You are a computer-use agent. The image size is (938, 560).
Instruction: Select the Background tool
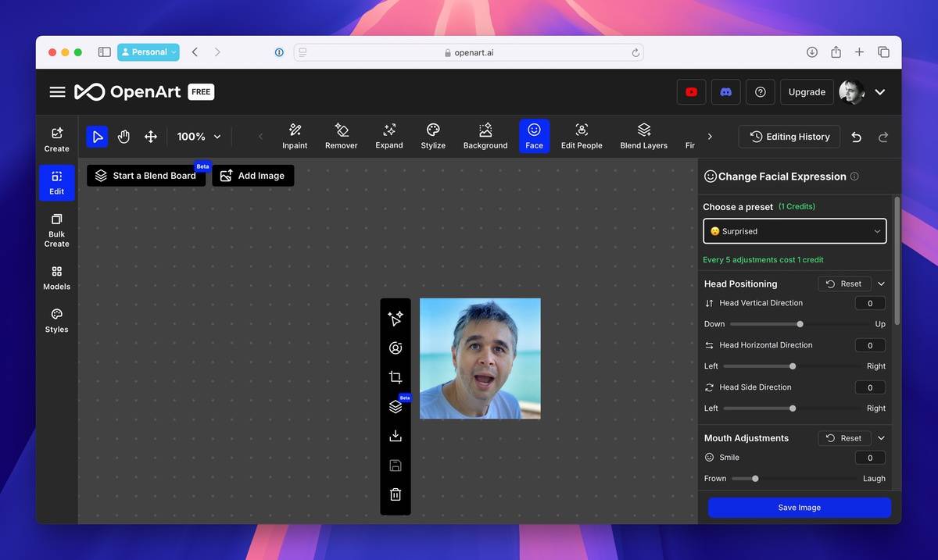click(485, 136)
